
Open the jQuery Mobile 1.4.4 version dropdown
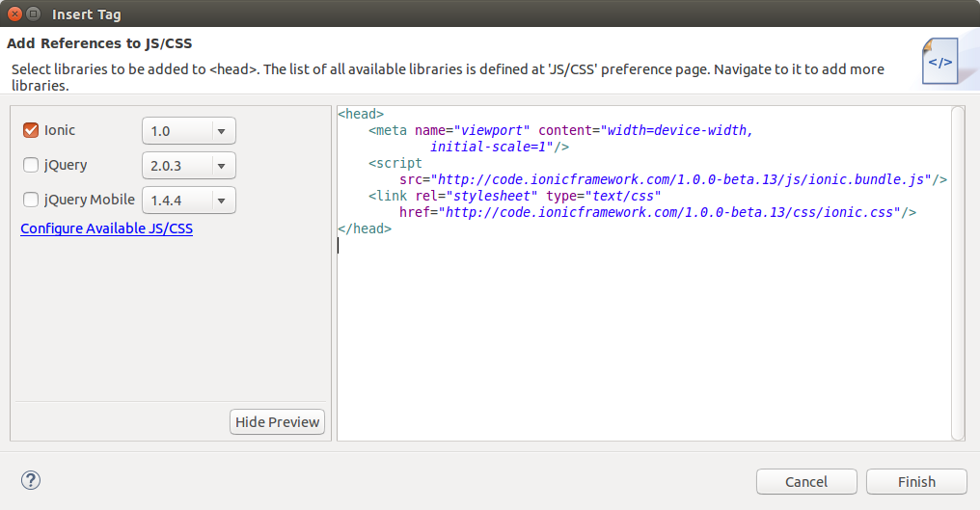[x=189, y=201]
